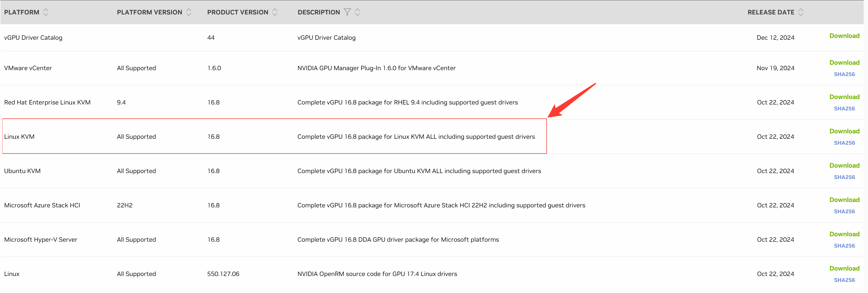Download the Ubuntu KVM package

pos(844,166)
